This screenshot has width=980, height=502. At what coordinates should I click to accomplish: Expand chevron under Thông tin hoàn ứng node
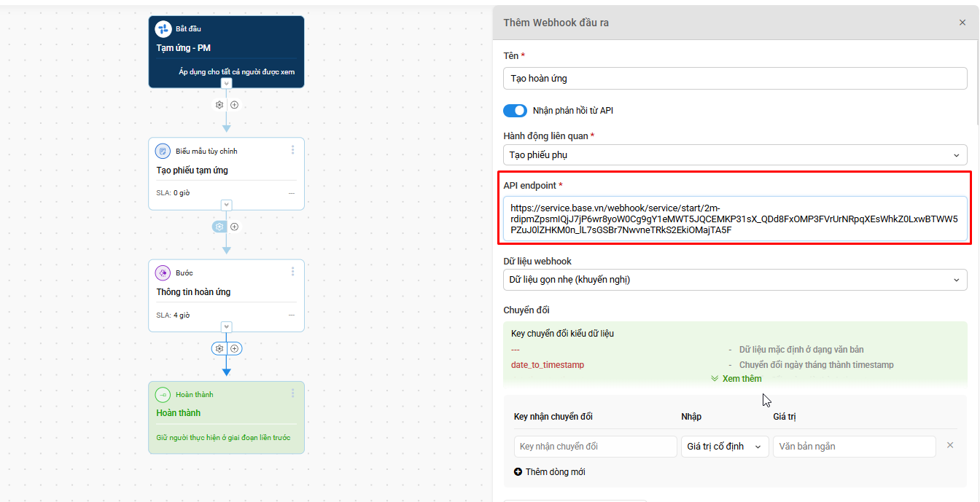pos(227,326)
